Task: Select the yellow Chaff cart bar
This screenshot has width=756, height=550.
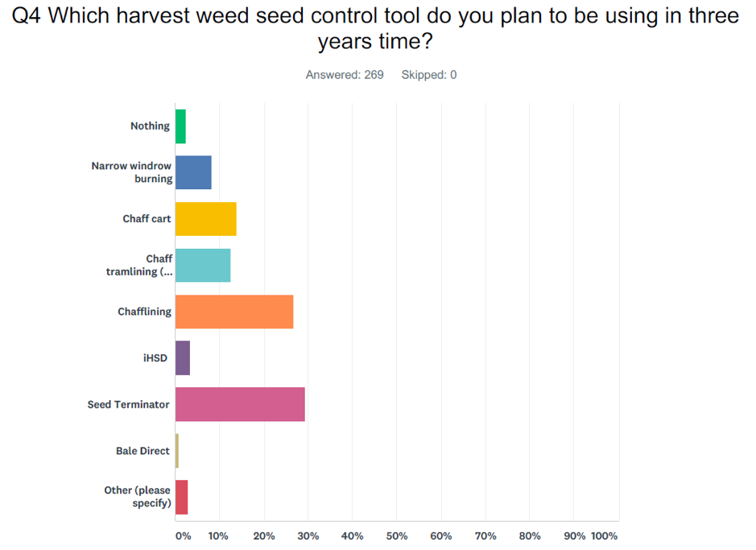Action: (x=205, y=219)
